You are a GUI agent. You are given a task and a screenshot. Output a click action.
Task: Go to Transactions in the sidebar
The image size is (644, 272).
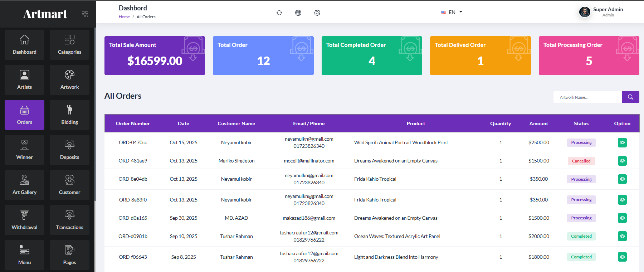click(x=69, y=220)
